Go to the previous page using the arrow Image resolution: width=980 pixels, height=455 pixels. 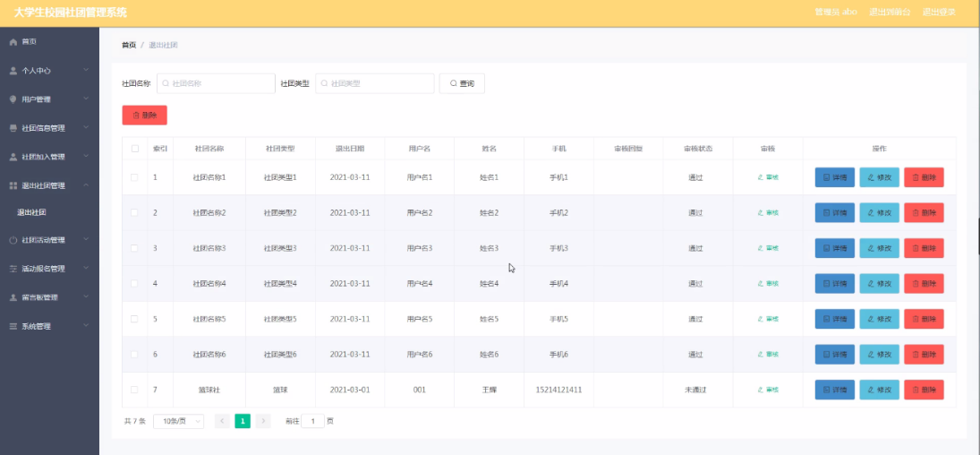pyautogui.click(x=222, y=421)
